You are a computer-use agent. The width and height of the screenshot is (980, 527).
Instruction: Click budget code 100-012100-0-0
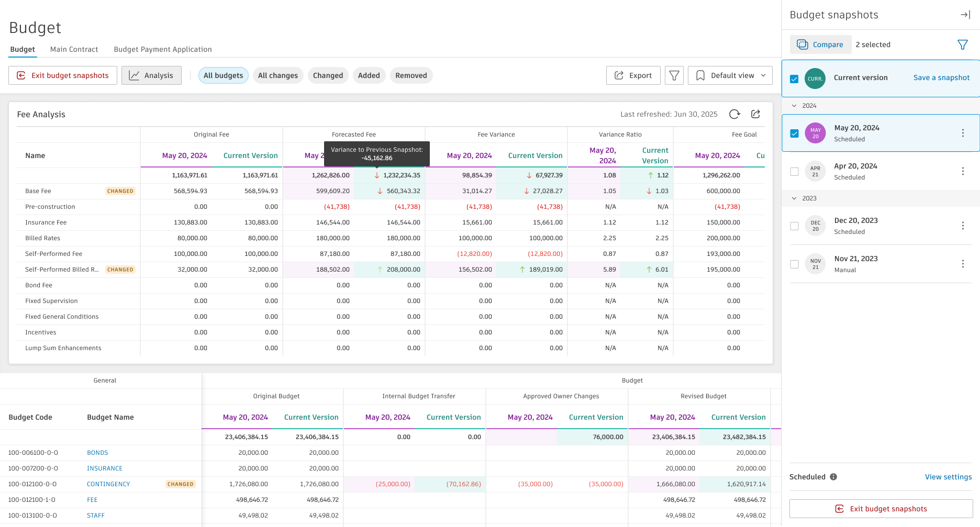32,484
